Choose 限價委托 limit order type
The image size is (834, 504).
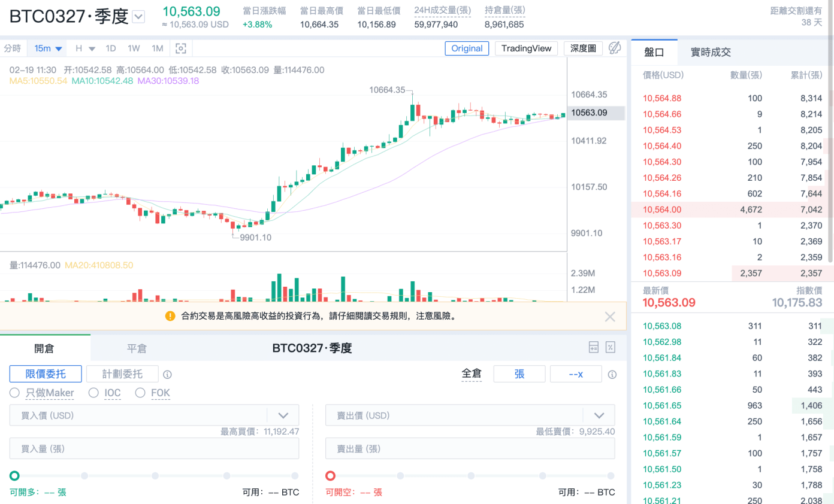tap(46, 374)
